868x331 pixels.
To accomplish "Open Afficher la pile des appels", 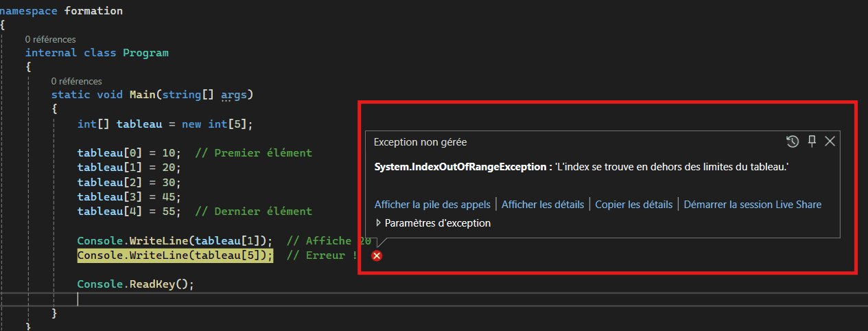I will (432, 205).
